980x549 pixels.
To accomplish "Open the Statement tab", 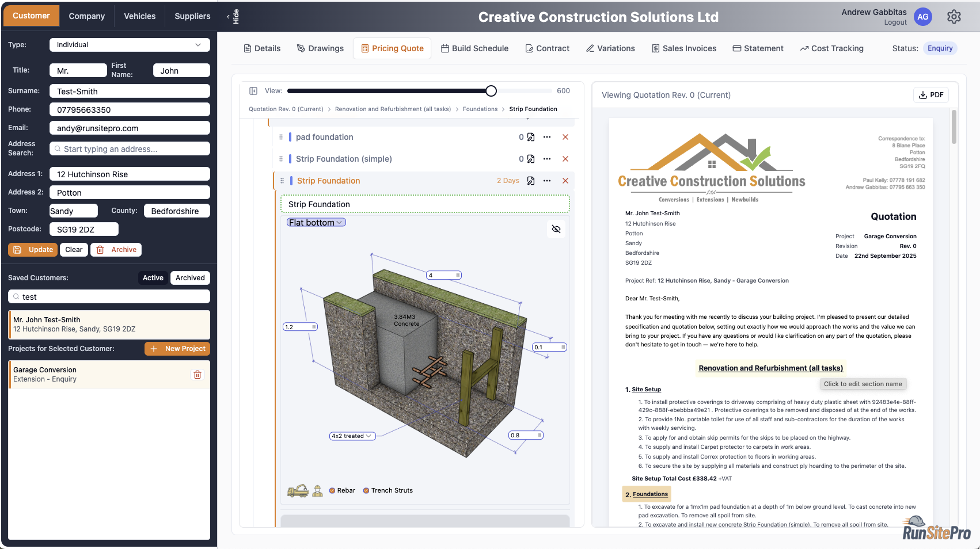I will 758,48.
